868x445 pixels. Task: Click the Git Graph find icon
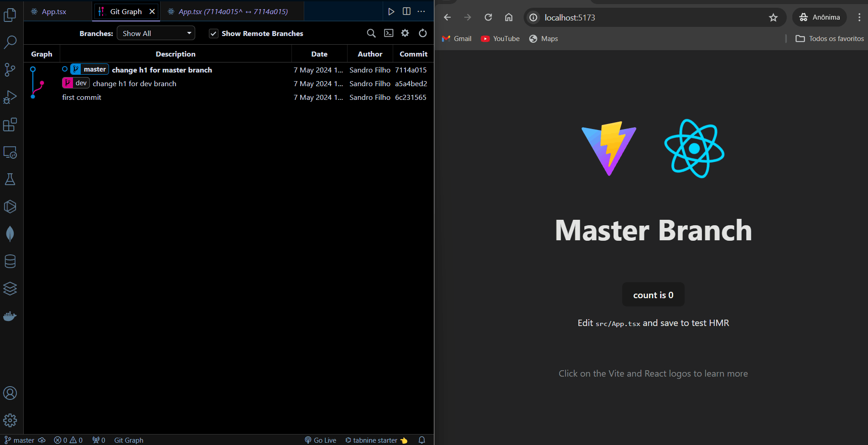click(x=371, y=33)
